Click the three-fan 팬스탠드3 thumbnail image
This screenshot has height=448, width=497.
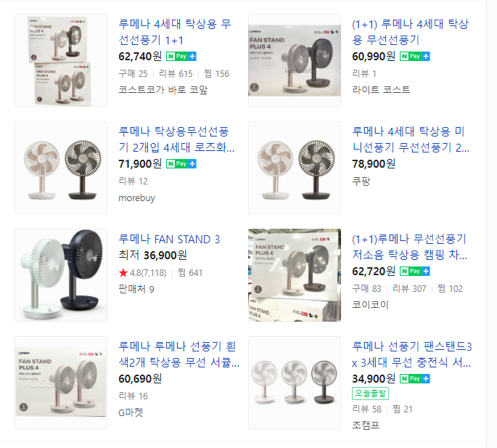295,383
